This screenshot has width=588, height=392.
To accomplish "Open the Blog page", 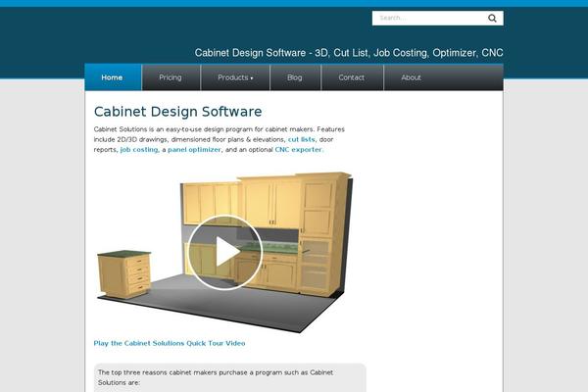I will pos(295,77).
